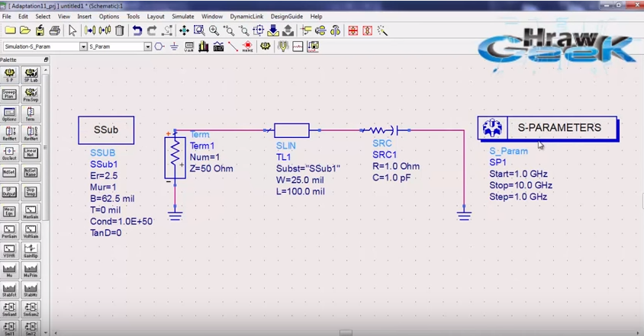Screen dimensions: 644x336
Task: Click the palette scroll-up arrow
Action: [46, 70]
